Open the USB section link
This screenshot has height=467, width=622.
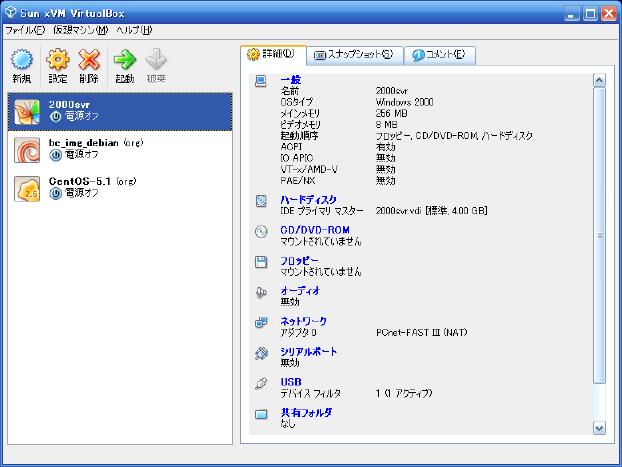(x=291, y=382)
